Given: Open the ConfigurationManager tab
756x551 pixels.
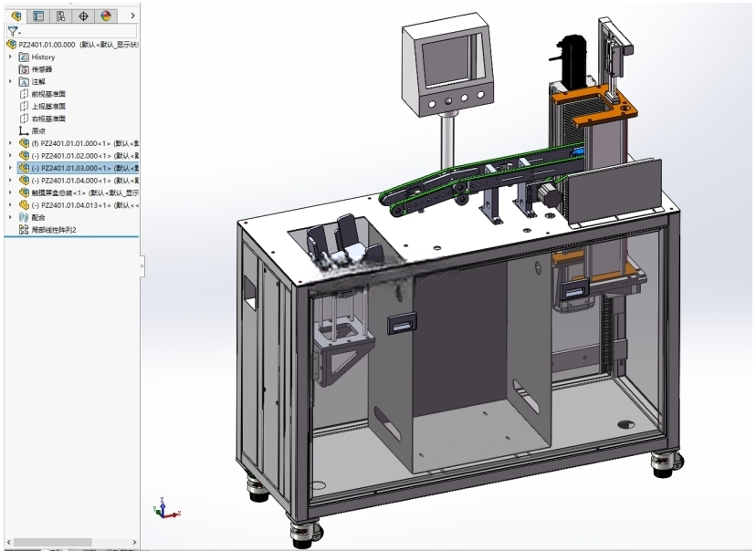Looking at the screenshot, I should 61,16.
